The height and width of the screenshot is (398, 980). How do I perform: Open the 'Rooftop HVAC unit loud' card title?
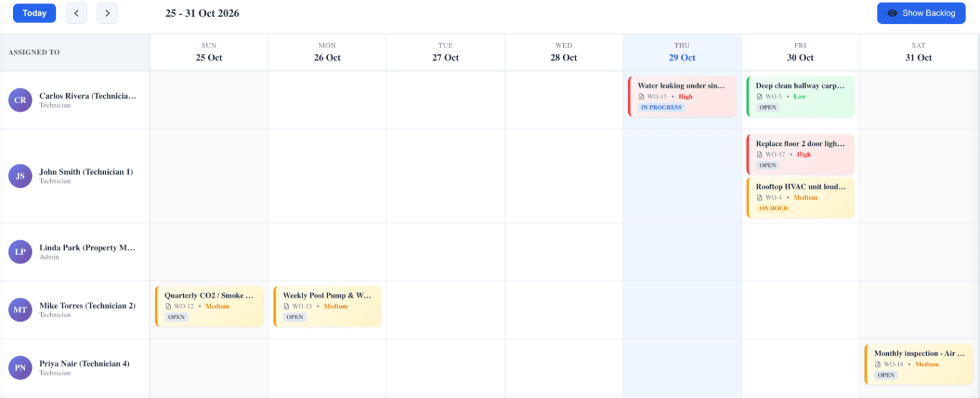801,186
